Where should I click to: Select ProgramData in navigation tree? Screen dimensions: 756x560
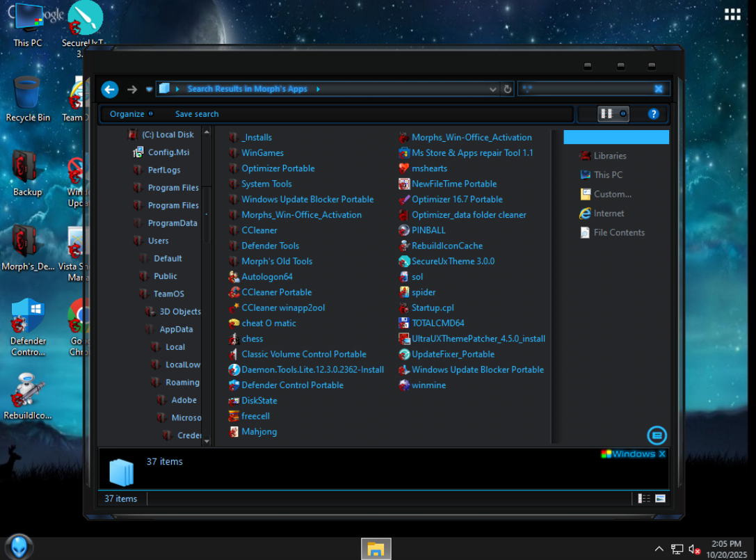[166, 223]
